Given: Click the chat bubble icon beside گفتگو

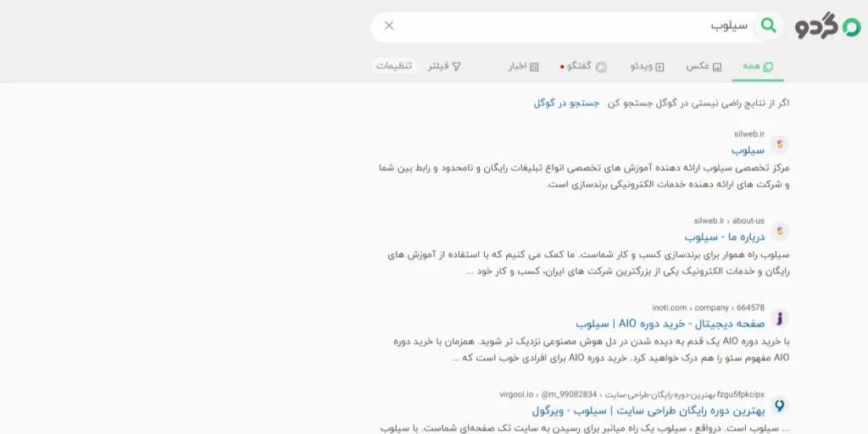Looking at the screenshot, I should tap(601, 67).
